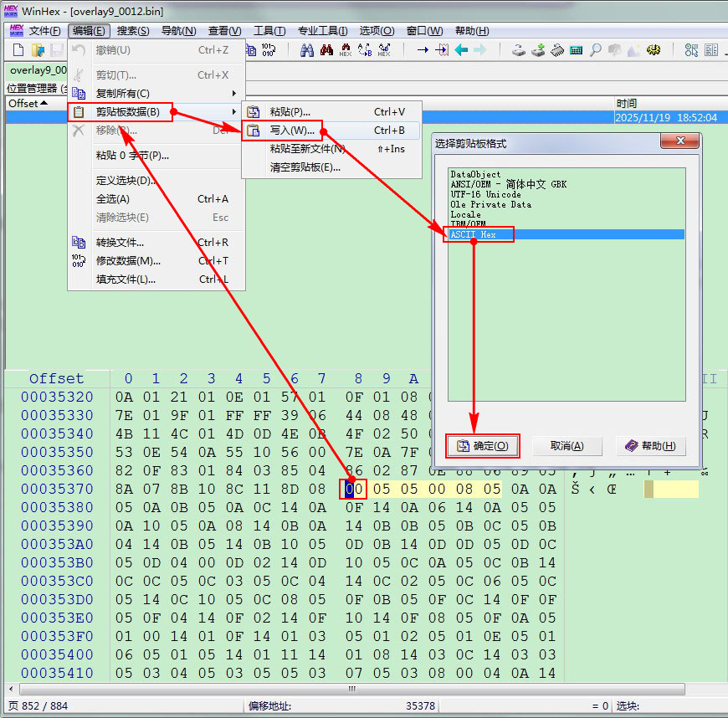
Task: Click the Forward navigation arrow icon
Action: (480, 49)
